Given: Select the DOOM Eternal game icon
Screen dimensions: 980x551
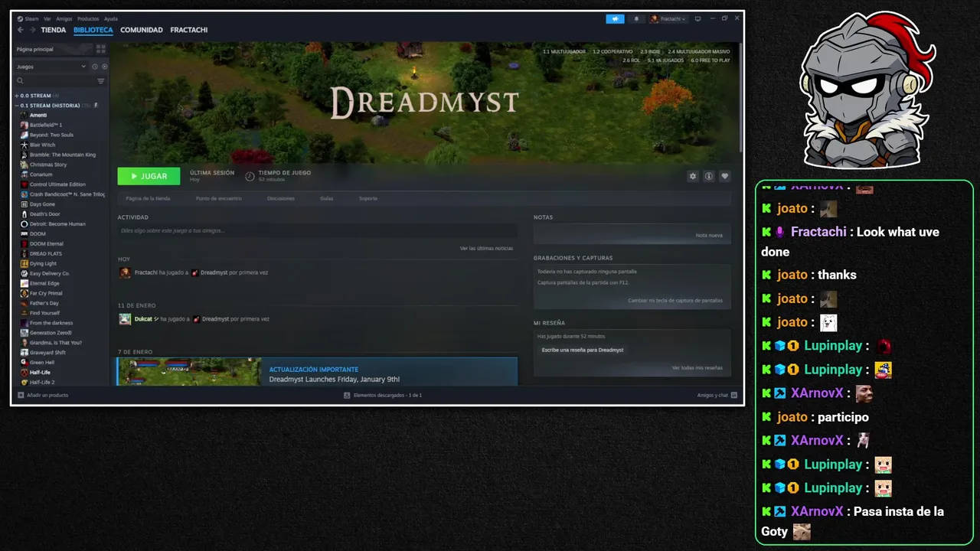Looking at the screenshot, I should [x=24, y=243].
